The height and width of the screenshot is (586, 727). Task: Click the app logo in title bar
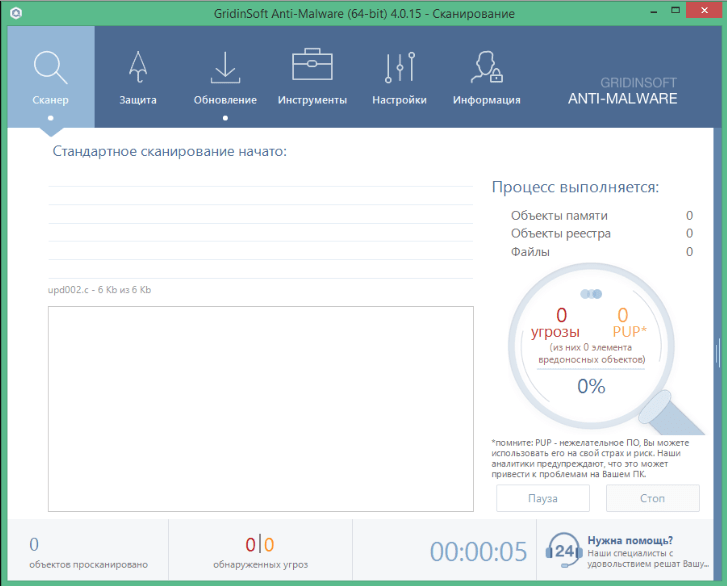pyautogui.click(x=14, y=13)
